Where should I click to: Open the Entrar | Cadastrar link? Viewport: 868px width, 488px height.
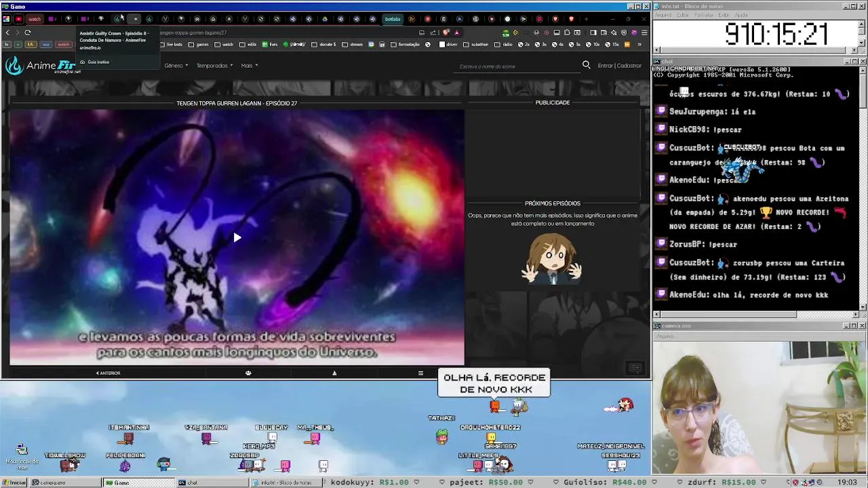click(x=619, y=66)
